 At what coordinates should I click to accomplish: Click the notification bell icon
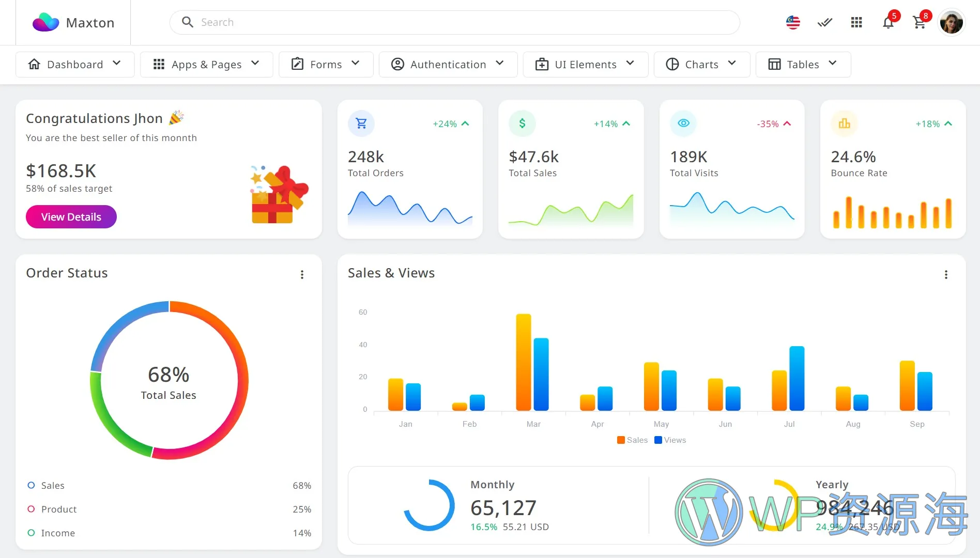pos(888,23)
